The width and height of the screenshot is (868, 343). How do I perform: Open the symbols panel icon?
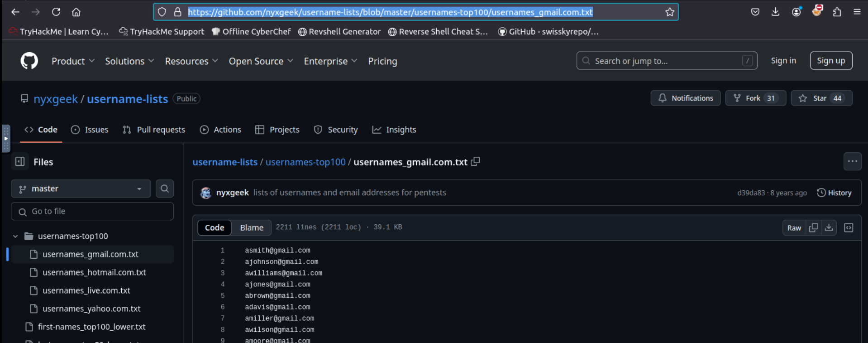pyautogui.click(x=849, y=227)
